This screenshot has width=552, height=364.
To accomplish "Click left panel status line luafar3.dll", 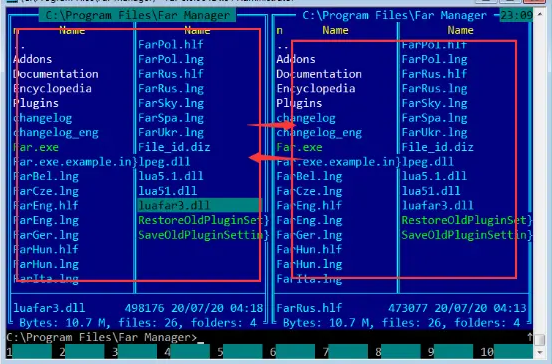I will [x=49, y=308].
